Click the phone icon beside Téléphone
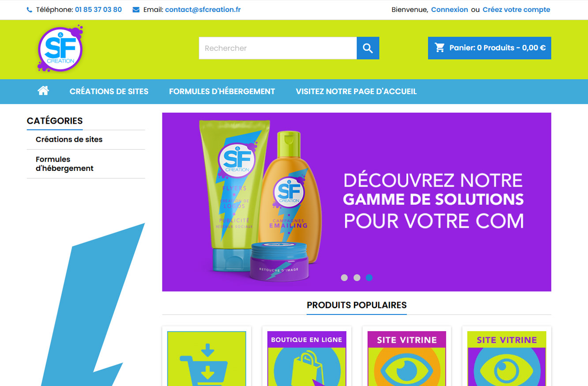 pos(30,10)
